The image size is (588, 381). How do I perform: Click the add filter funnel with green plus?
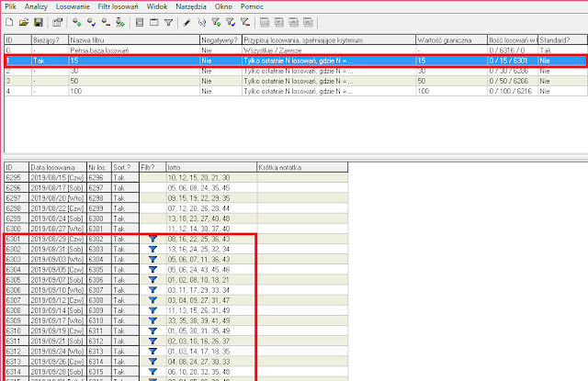216,22
